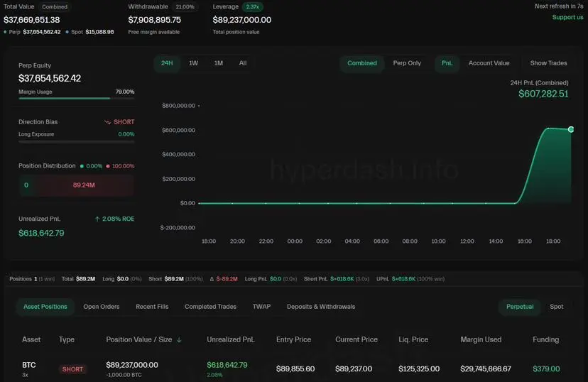The image size is (588, 382).
Task: Sort by Current Price column header
Action: 356,339
